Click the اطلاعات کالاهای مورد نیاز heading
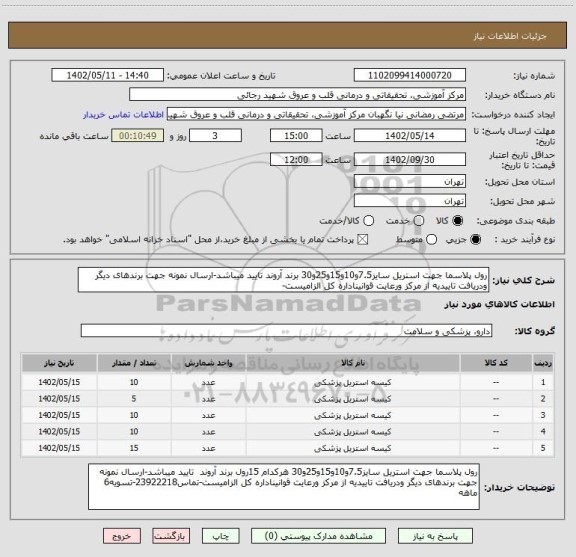The height and width of the screenshot is (557, 576). pyautogui.click(x=500, y=305)
